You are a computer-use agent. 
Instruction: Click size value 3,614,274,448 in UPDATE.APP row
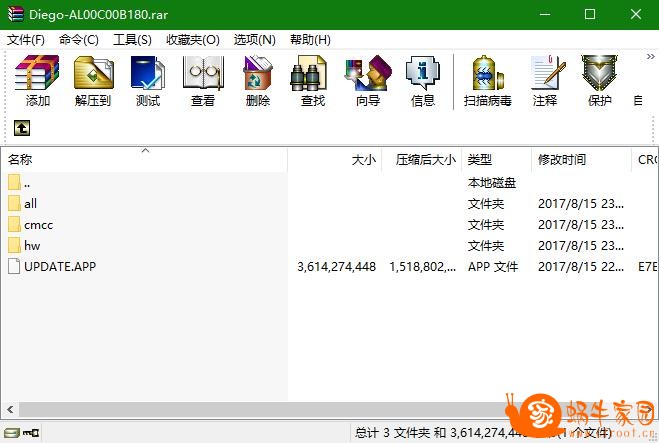click(336, 266)
